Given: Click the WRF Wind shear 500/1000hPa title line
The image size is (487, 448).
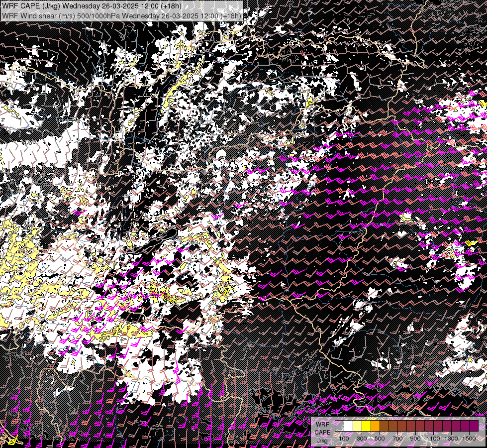Looking at the screenshot, I should pos(121,15).
